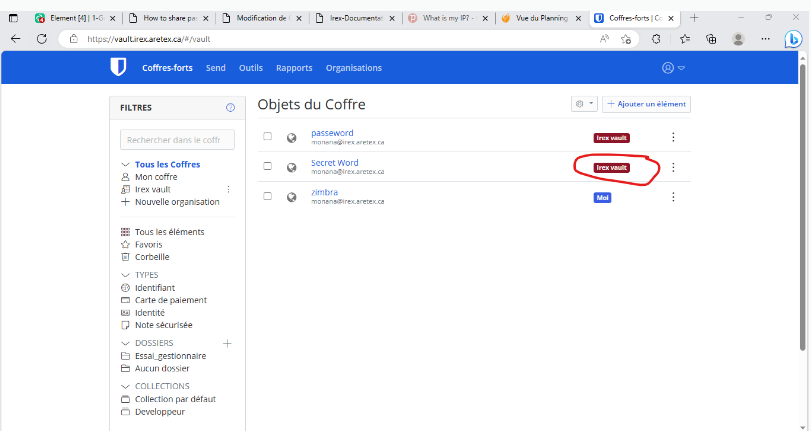Click the globe icon of zimbra
This screenshot has width=811, height=431.
click(292, 197)
